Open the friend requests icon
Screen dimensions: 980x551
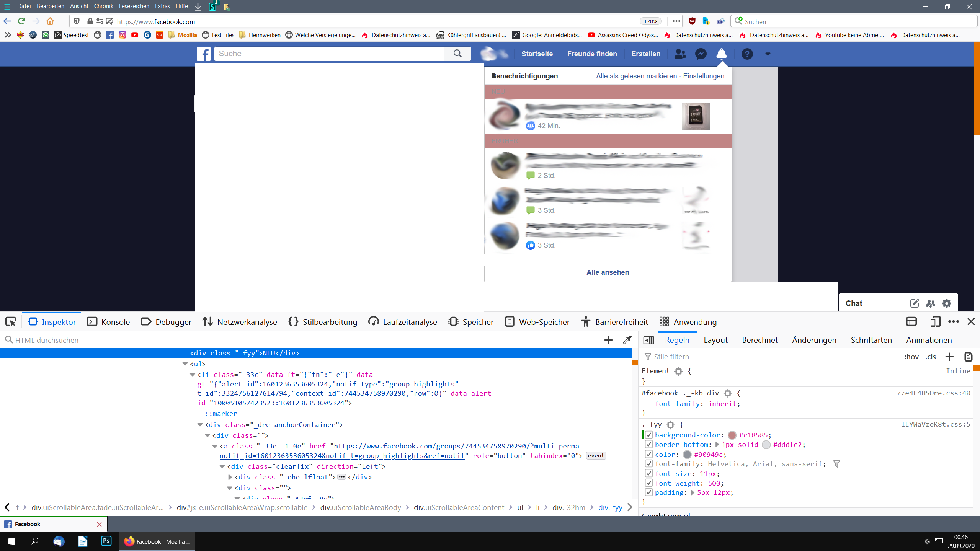(680, 54)
